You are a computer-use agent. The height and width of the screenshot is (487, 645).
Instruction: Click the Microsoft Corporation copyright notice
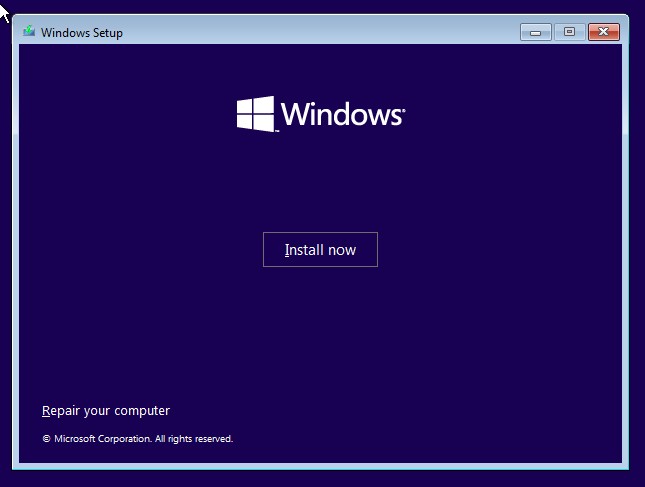[x=137, y=439]
